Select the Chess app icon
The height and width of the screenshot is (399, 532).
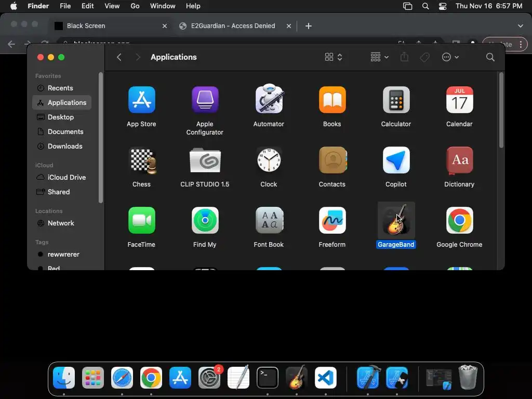pos(143,161)
